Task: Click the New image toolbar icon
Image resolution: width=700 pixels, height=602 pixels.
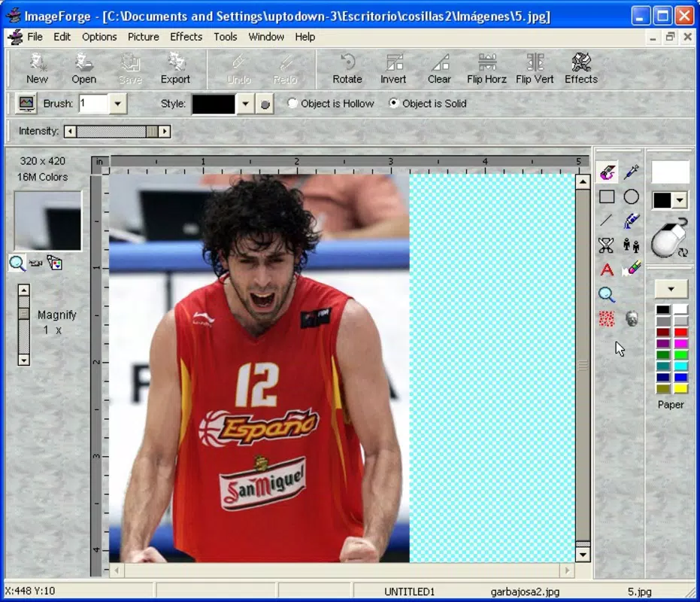Action: coord(37,68)
